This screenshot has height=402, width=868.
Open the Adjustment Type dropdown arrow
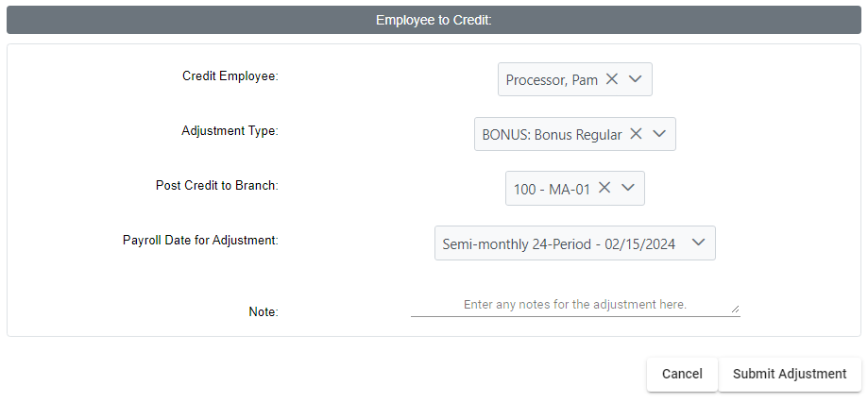658,133
